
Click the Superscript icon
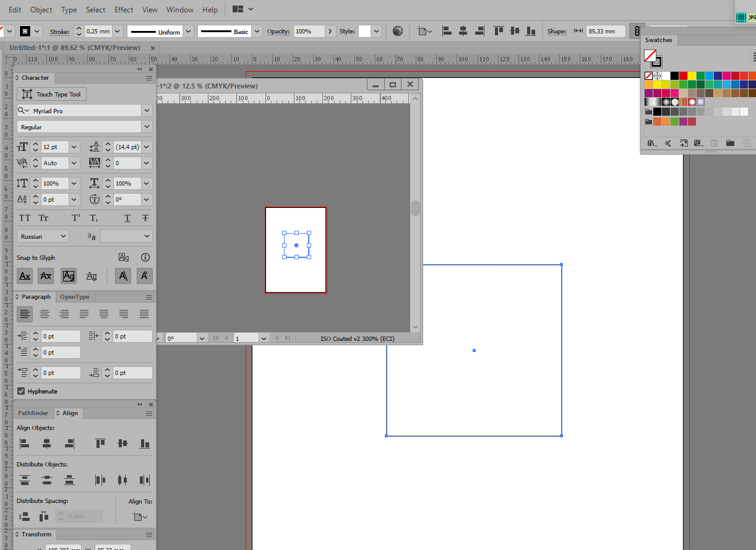point(75,218)
